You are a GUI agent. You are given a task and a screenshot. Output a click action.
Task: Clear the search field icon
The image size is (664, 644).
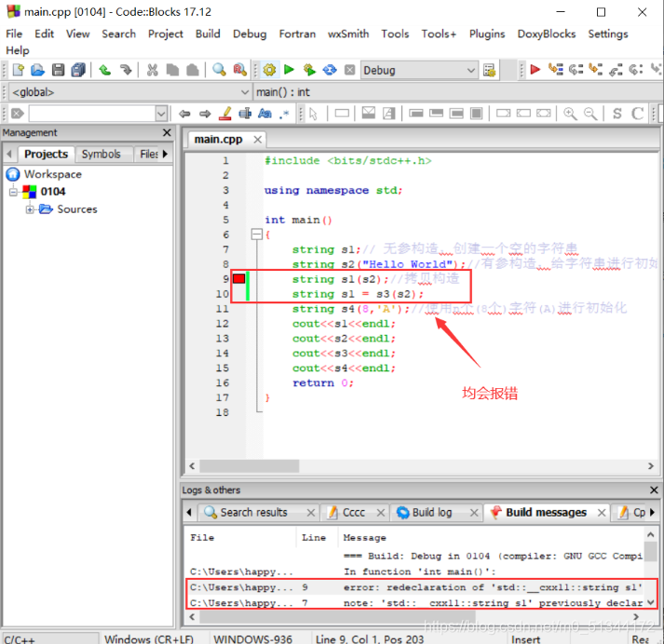tap(18, 114)
